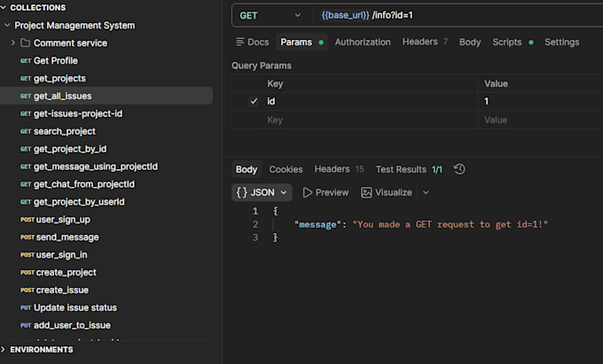
Task: Click line number 2 in response gutter
Action: [255, 224]
